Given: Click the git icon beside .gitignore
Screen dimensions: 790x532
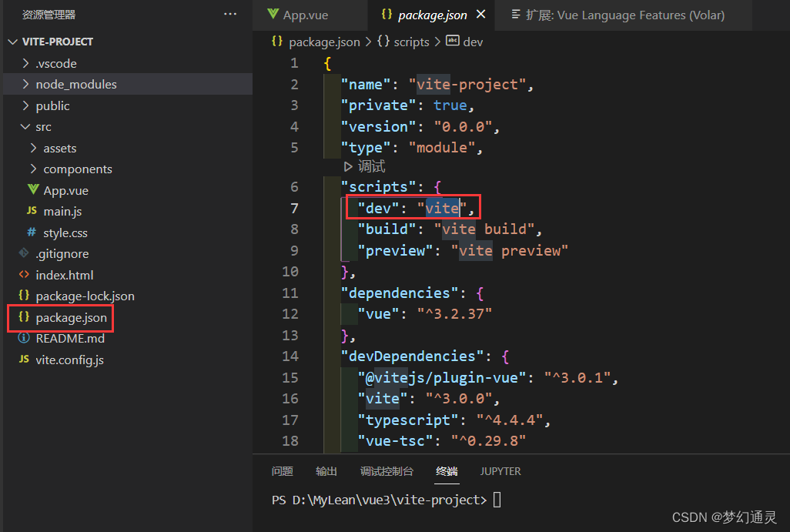Looking at the screenshot, I should 24,253.
